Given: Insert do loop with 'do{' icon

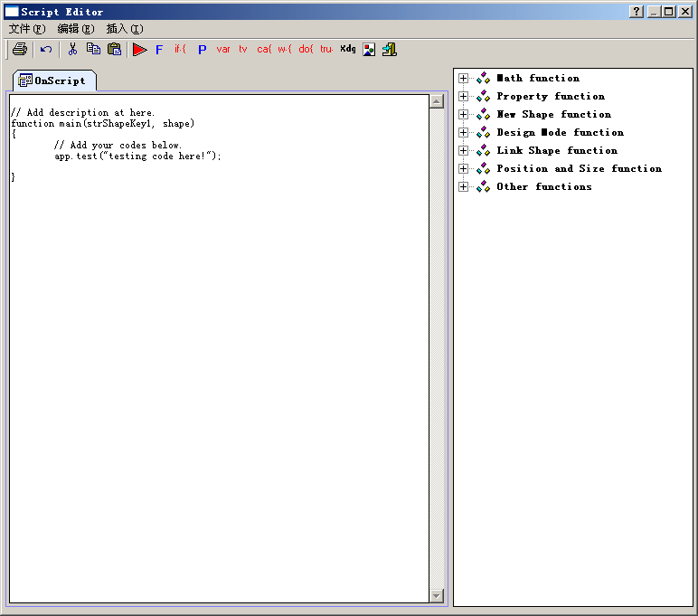Looking at the screenshot, I should coord(306,49).
